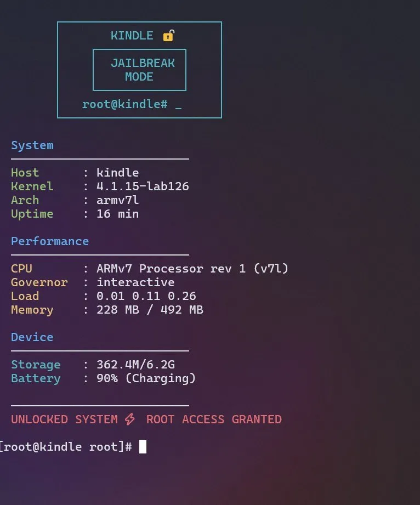Click the CPU label
The width and height of the screenshot is (420, 505).
(x=21, y=269)
